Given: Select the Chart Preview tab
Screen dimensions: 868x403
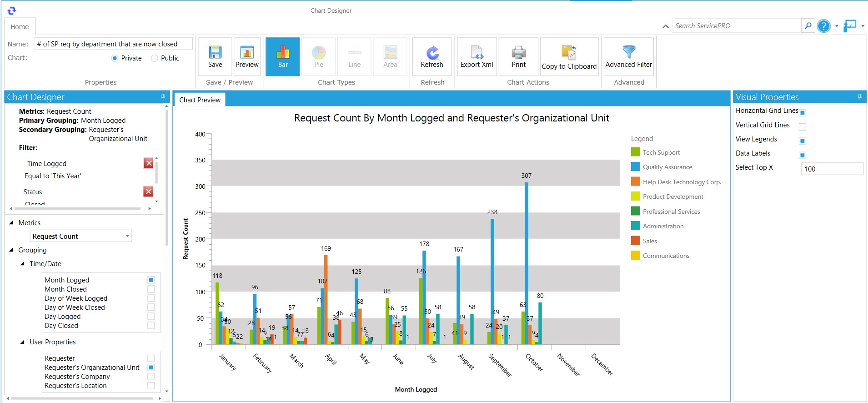Looking at the screenshot, I should [200, 100].
